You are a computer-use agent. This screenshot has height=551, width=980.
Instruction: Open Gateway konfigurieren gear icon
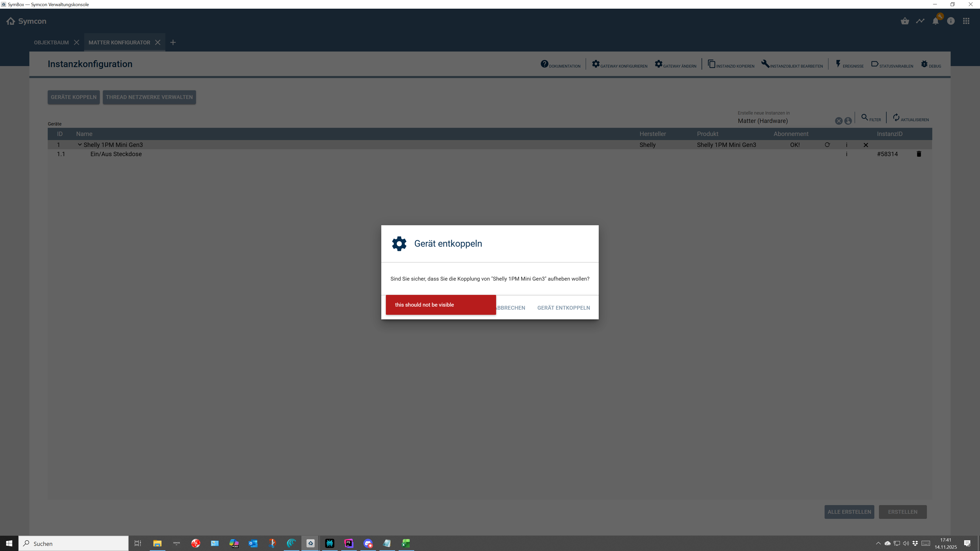[596, 64]
